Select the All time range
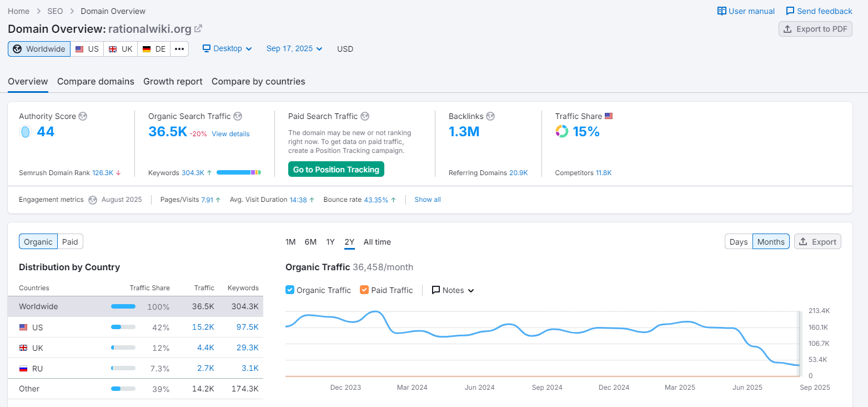Screen dimensions: 868x407 coord(377,242)
